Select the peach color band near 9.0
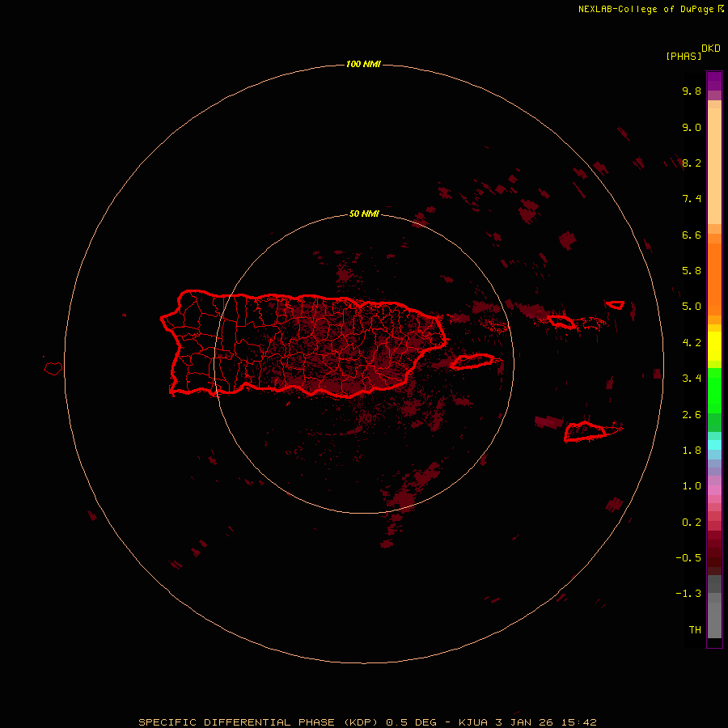This screenshot has width=728, height=728. 714,128
